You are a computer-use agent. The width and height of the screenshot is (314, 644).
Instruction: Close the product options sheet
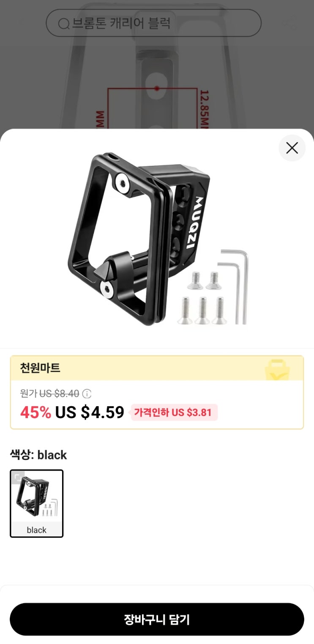click(x=292, y=148)
